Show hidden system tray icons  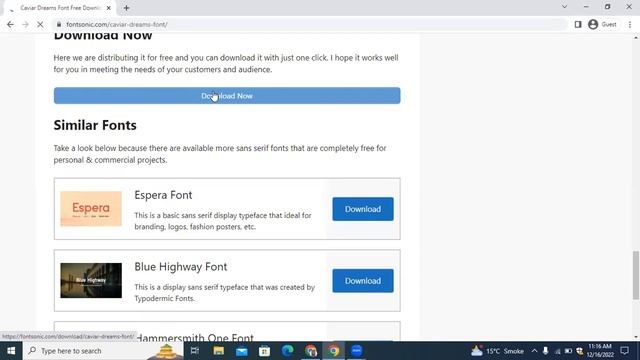[x=534, y=351]
